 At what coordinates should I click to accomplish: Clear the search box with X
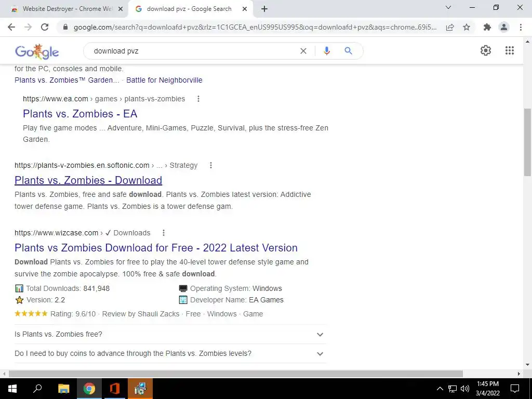click(x=303, y=51)
